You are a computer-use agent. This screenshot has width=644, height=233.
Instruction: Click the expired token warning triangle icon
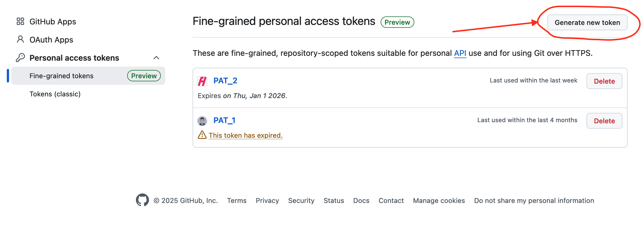pos(202,135)
